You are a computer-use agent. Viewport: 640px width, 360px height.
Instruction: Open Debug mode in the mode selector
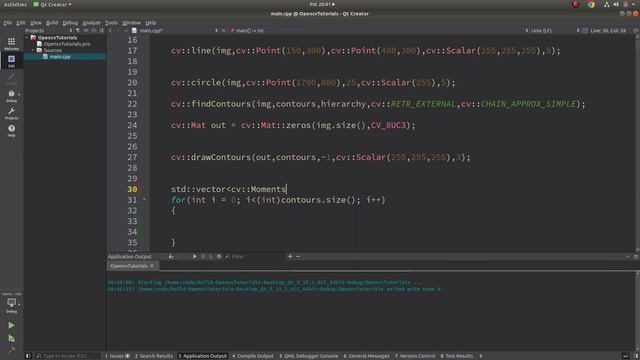[11, 96]
